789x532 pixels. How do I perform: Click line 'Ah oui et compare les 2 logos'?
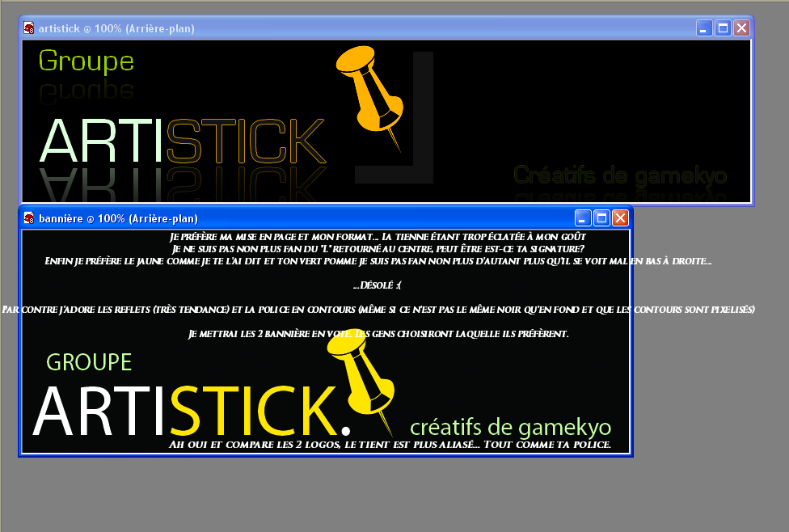tap(390, 445)
